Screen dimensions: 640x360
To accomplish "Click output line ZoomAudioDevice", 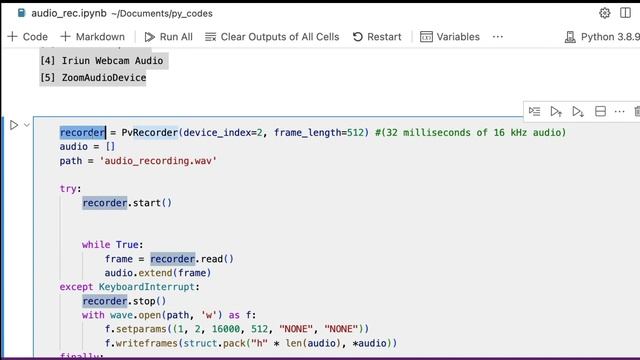I will click(93, 78).
